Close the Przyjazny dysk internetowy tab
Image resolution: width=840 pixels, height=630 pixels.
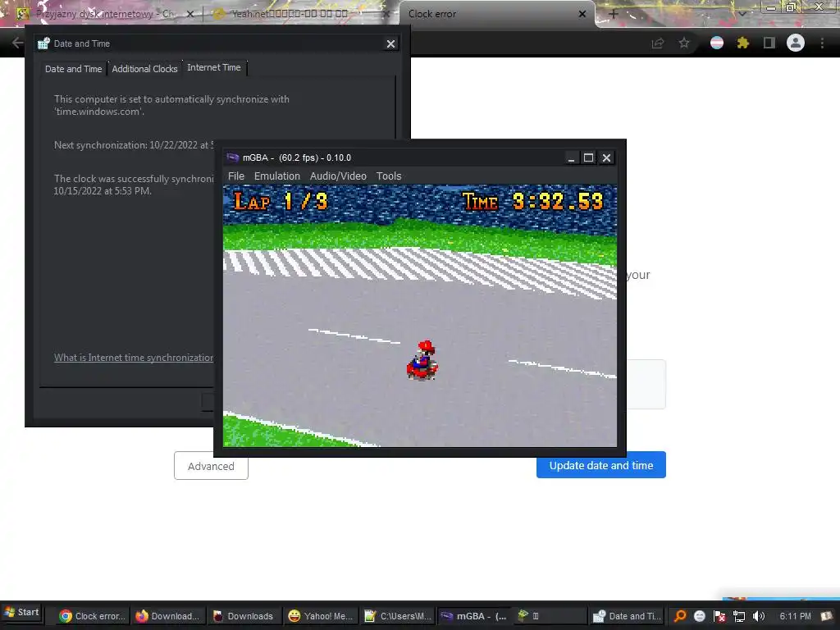(x=189, y=14)
